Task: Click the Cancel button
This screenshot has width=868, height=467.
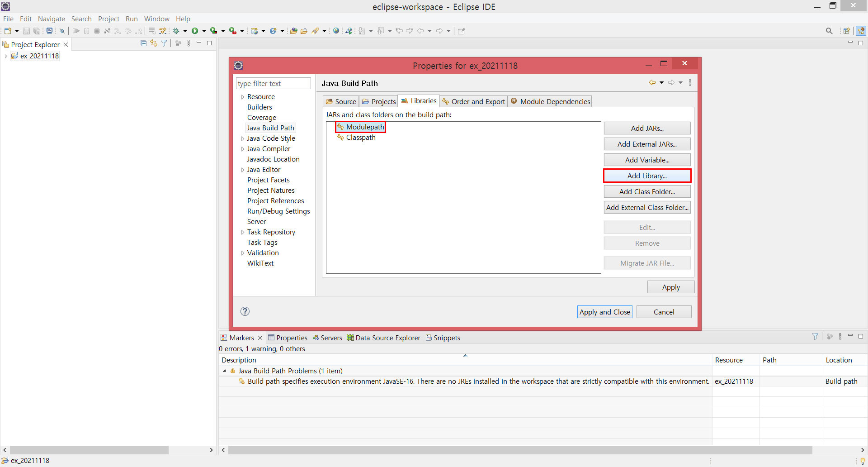Action: coord(664,312)
